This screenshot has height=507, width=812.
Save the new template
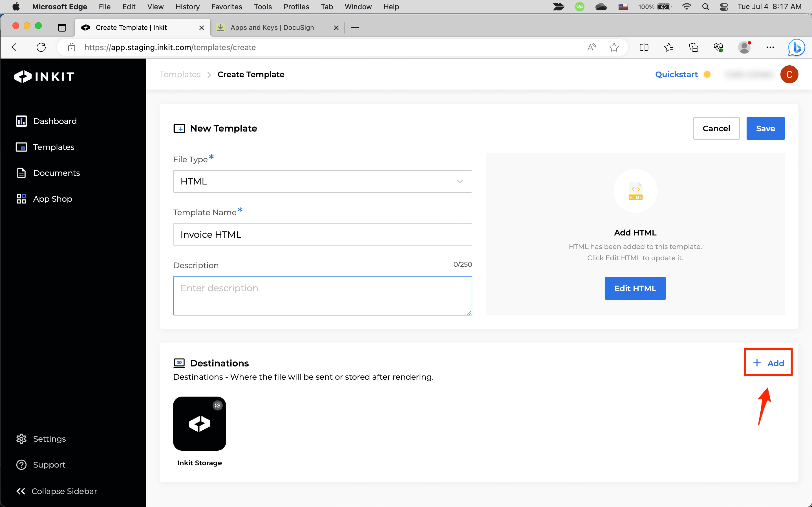(x=765, y=128)
